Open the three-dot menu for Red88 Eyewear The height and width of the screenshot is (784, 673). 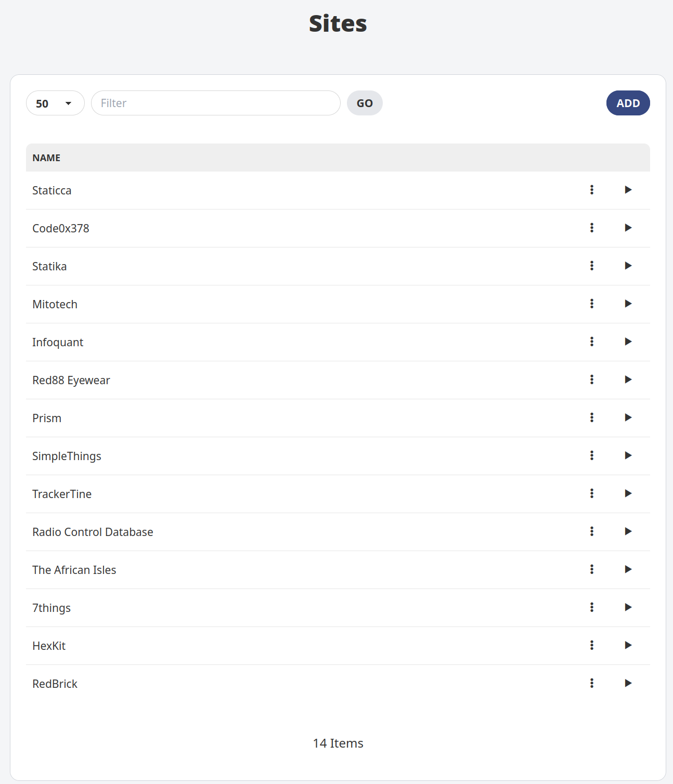592,380
